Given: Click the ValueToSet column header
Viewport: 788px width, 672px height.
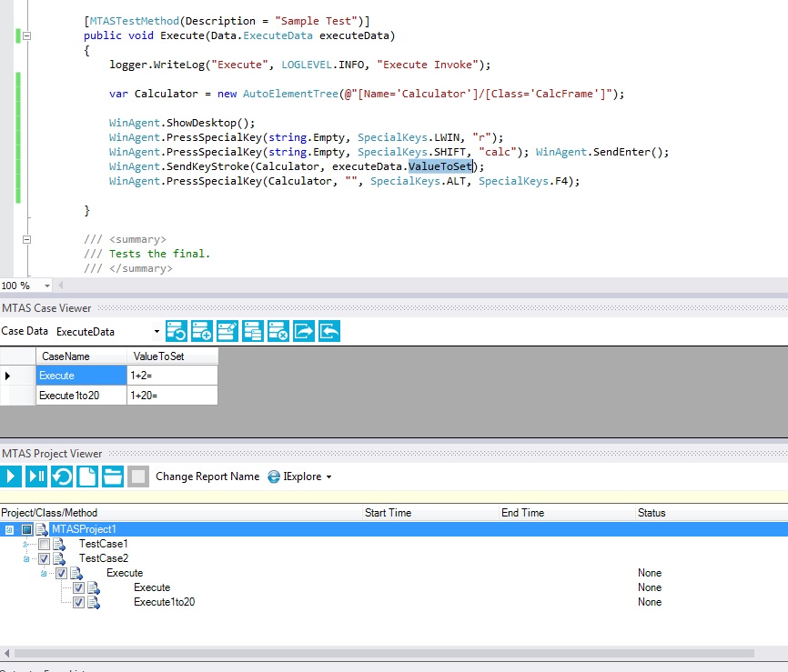Looking at the screenshot, I should [172, 356].
